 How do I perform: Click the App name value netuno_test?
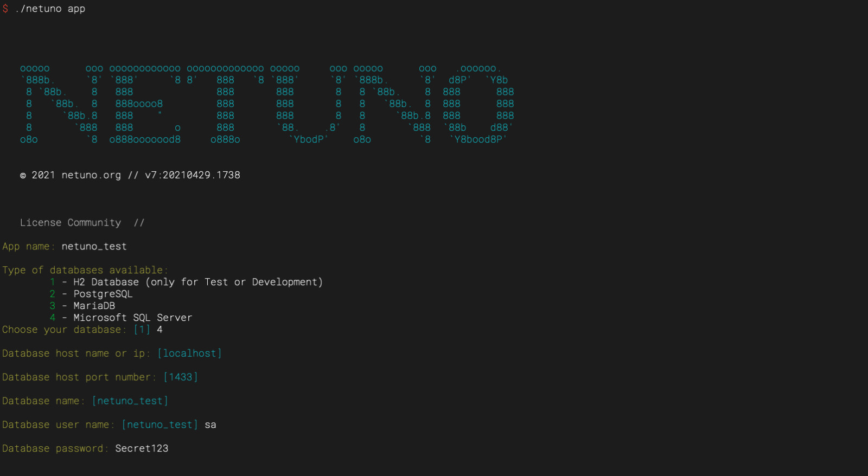coord(94,246)
